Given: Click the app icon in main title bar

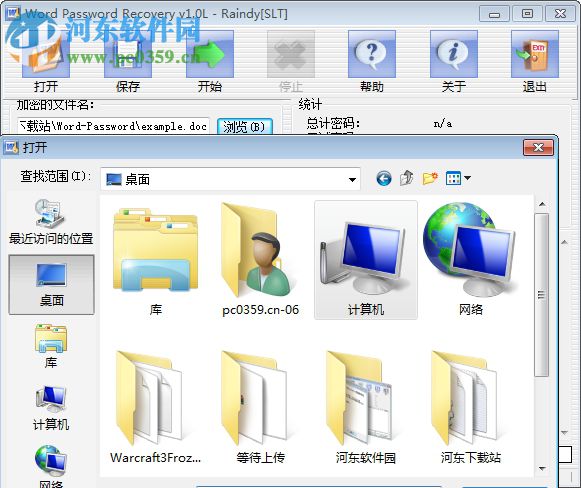Looking at the screenshot, I should coord(13,13).
